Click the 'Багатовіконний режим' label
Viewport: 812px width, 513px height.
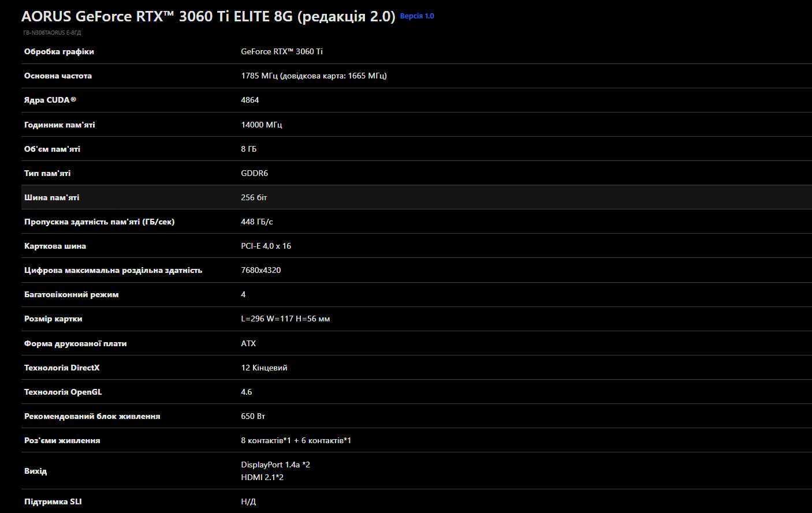[72, 294]
